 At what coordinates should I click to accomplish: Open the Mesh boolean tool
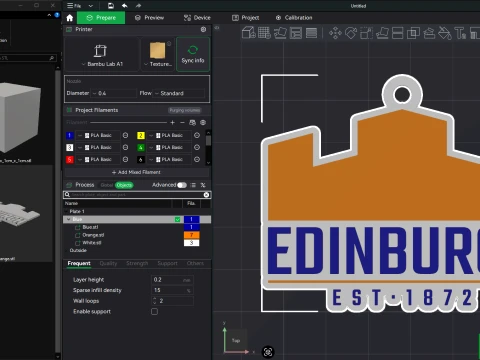pyautogui.click(x=413, y=33)
